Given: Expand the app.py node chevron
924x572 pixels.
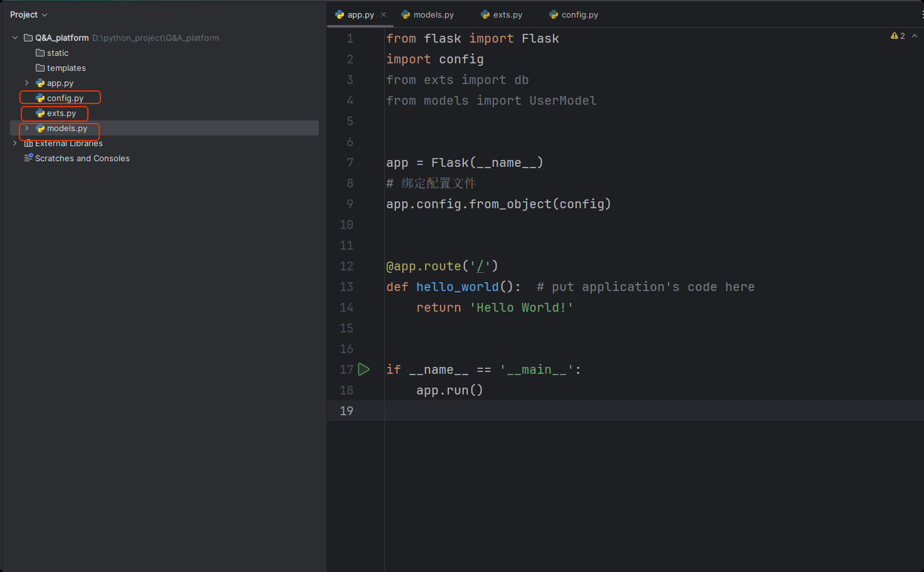Looking at the screenshot, I should 27,83.
